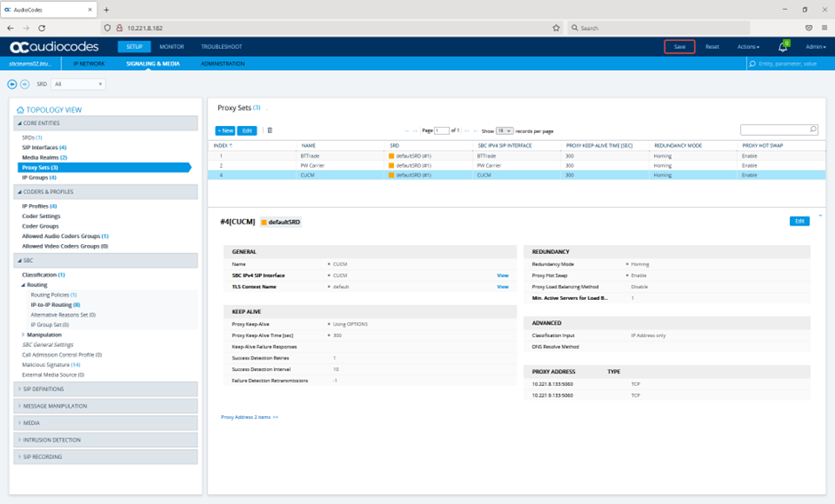Click the page number input field
The image size is (835, 504).
pos(442,131)
